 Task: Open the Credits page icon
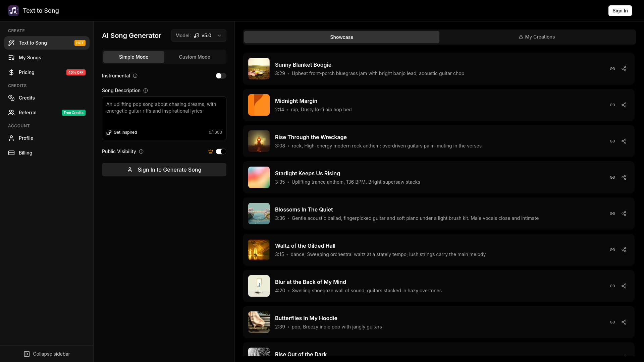pos(11,98)
